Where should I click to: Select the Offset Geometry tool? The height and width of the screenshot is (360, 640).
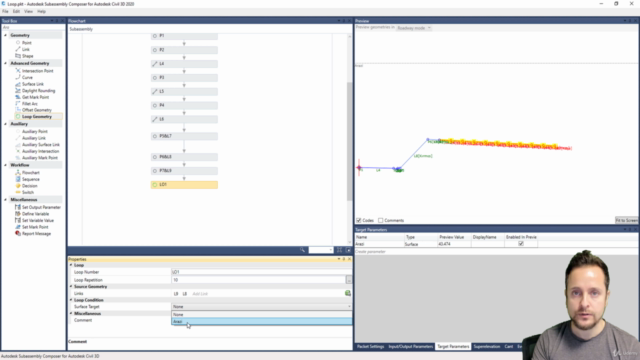36,110
